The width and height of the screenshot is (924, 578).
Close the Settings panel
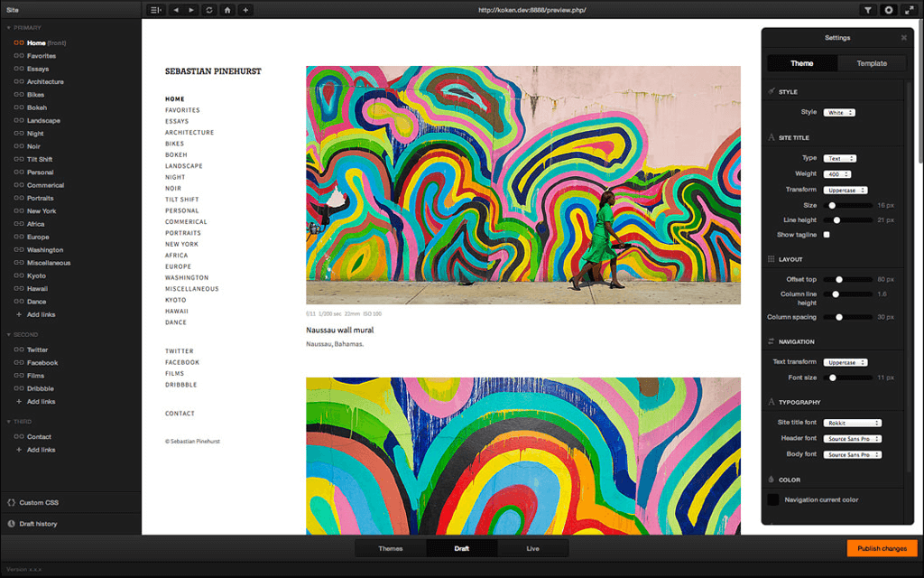click(x=904, y=38)
